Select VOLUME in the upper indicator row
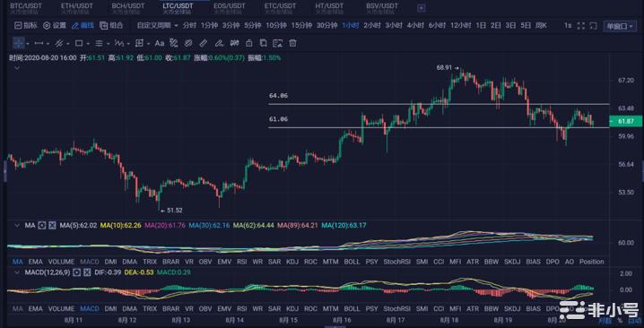This screenshot has height=328, width=644. pyautogui.click(x=61, y=262)
